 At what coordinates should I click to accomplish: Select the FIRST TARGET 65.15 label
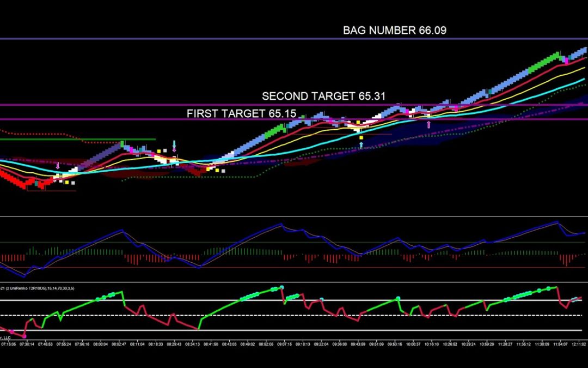click(241, 113)
